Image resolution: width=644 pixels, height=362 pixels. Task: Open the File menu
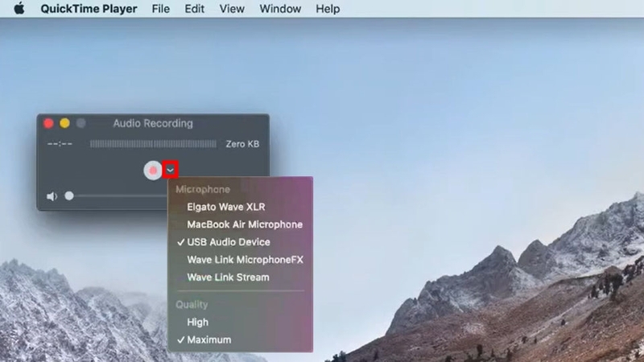160,9
